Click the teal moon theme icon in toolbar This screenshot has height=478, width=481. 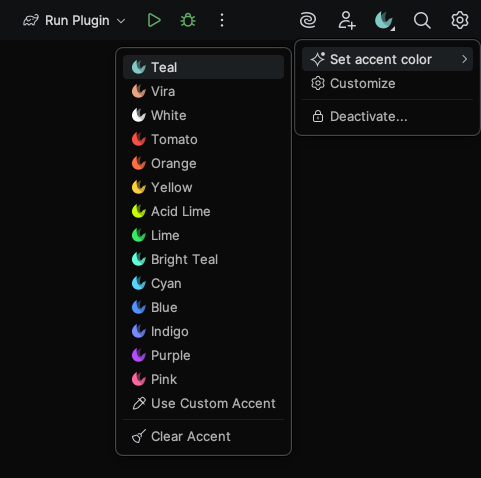coord(384,21)
